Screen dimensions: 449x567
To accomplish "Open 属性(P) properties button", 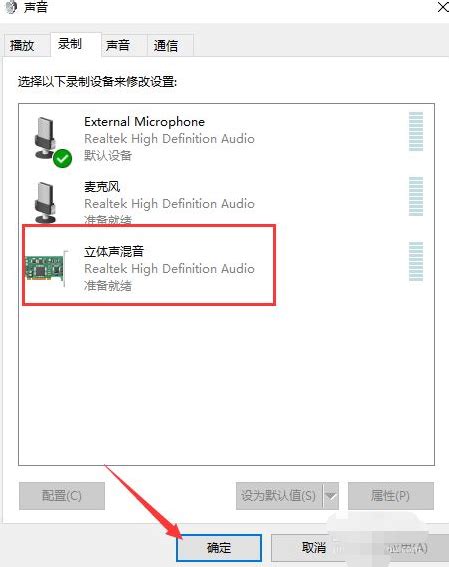I will click(390, 496).
